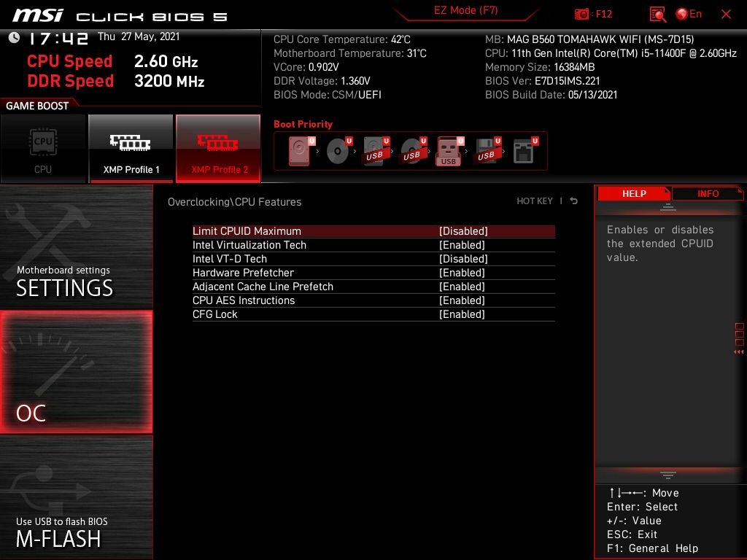Viewport: 747px width, 560px height.
Task: Change language with the En globe icon
Action: pos(689,15)
